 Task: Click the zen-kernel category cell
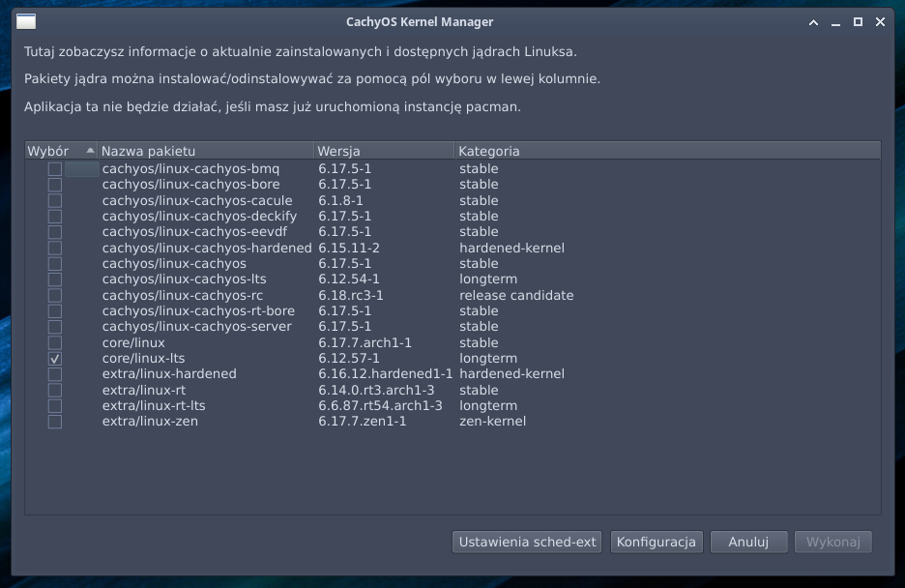[493, 422]
